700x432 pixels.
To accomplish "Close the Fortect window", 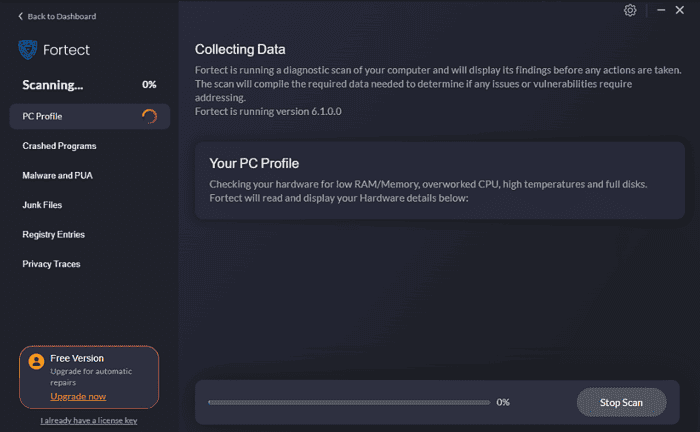I will (x=680, y=10).
